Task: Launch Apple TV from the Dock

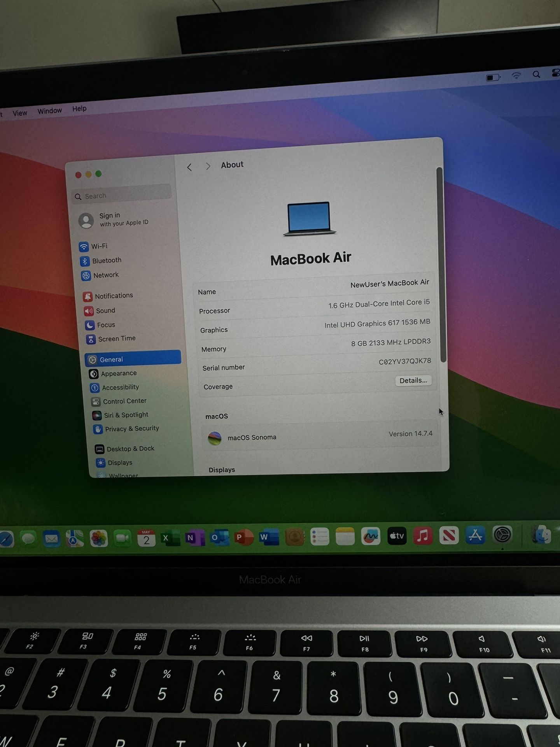Action: [397, 536]
